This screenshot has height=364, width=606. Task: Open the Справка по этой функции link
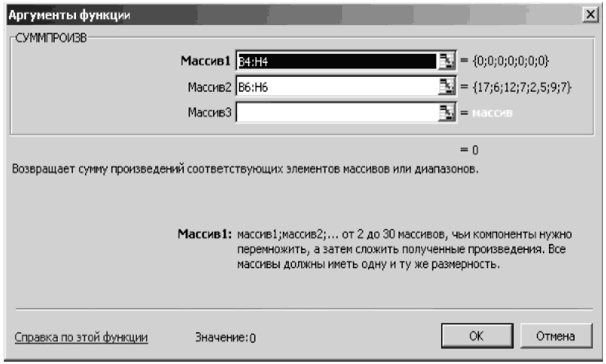pos(81,337)
